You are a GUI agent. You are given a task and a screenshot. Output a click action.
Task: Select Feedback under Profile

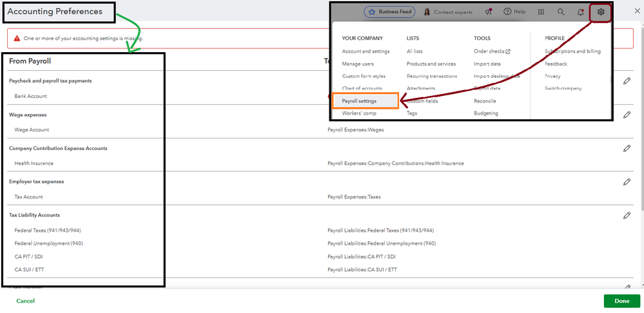point(556,64)
